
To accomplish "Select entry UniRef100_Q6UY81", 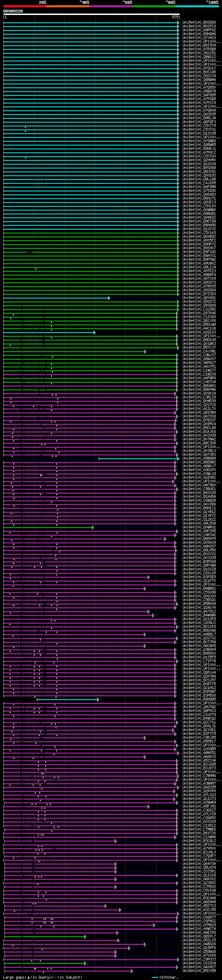I will pos(199,172).
